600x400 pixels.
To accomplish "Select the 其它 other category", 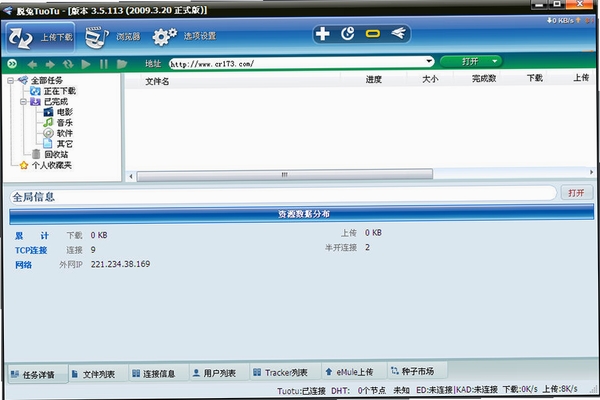I will [x=64, y=144].
